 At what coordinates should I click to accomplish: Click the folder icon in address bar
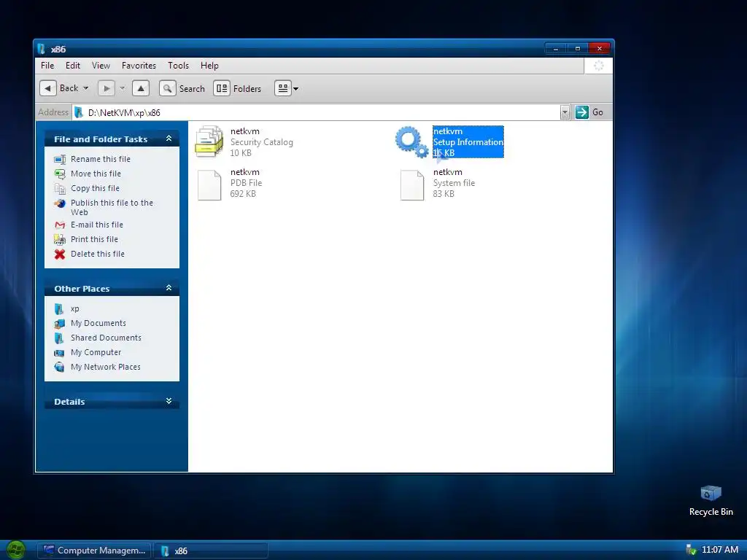click(x=79, y=112)
